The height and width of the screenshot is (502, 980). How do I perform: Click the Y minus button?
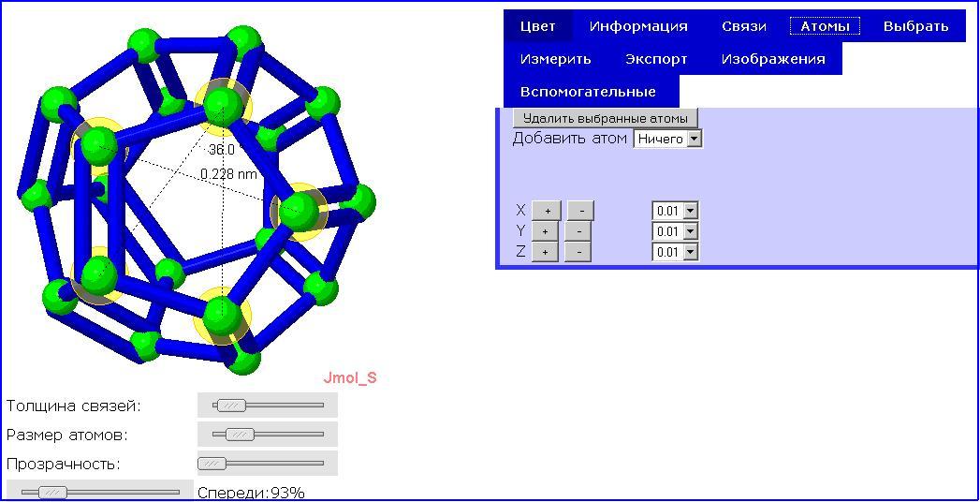coord(578,231)
